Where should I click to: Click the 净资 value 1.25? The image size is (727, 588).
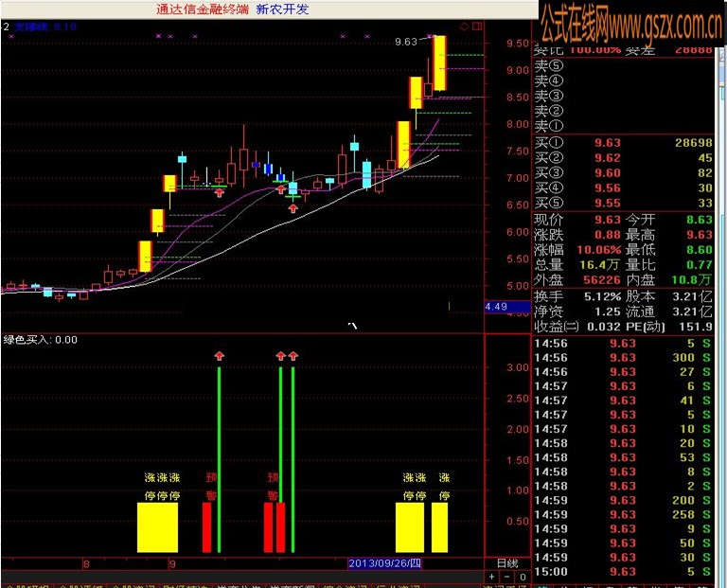pos(608,312)
